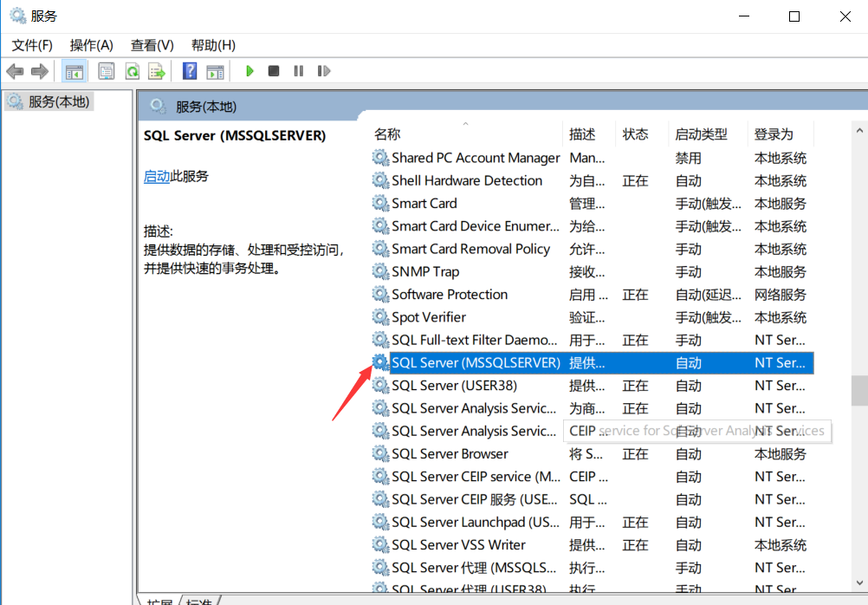Click gear icon of SQL Server VSS Writer
This screenshot has height=605, width=868.
[380, 544]
